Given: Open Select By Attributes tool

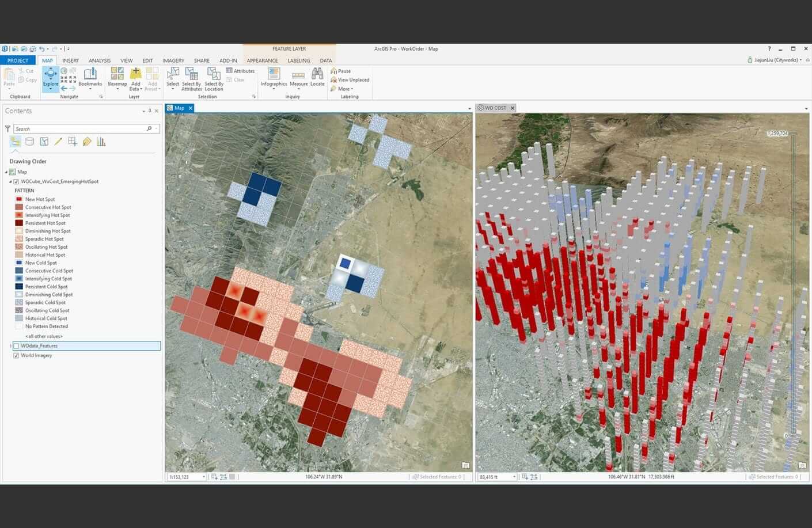Looking at the screenshot, I should coord(192,79).
